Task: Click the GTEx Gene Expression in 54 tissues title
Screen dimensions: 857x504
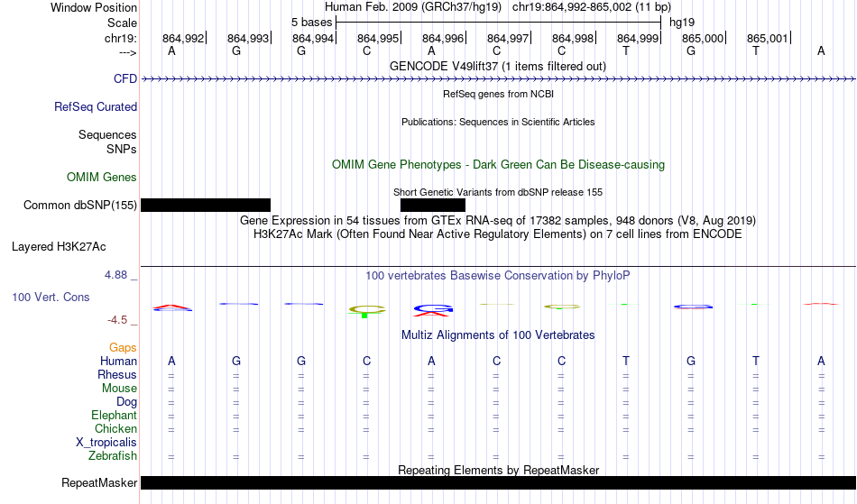Action: pos(498,221)
